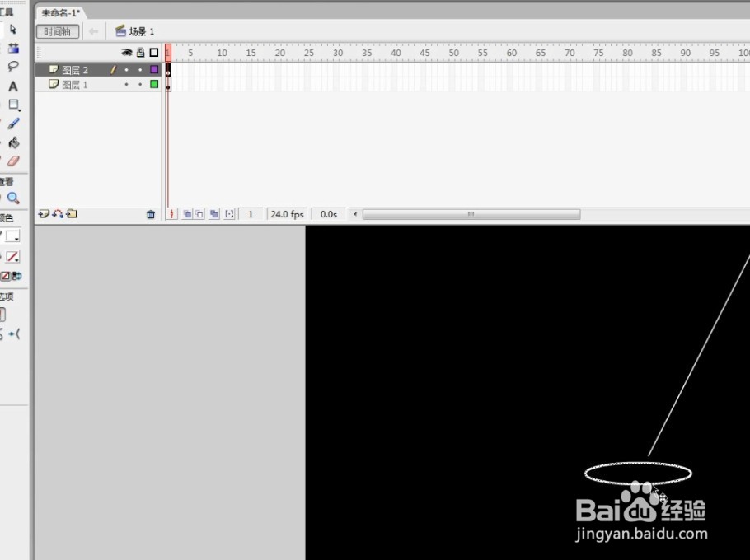Image resolution: width=750 pixels, height=560 pixels.
Task: Select the Rectangle shape tool
Action: pyautogui.click(x=14, y=105)
